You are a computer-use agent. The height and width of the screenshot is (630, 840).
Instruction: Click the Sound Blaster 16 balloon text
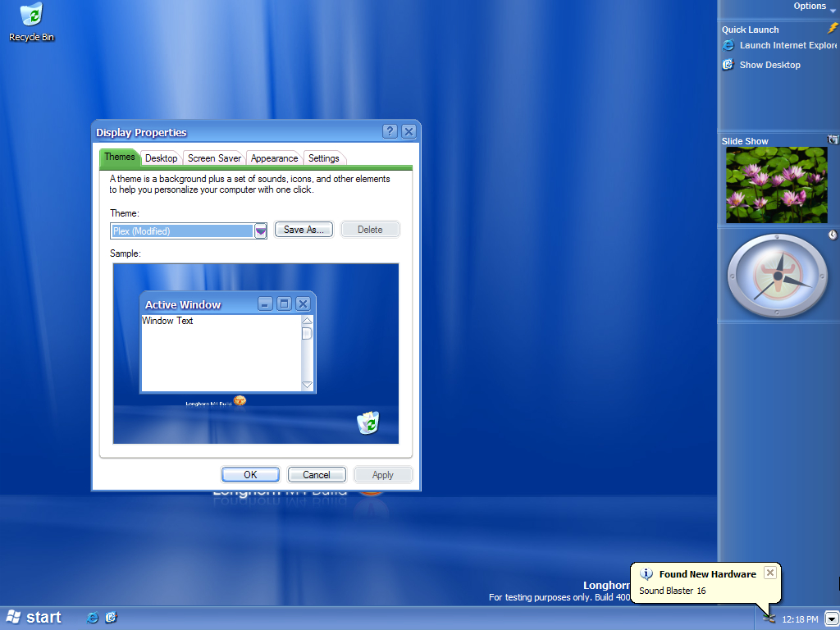673,591
